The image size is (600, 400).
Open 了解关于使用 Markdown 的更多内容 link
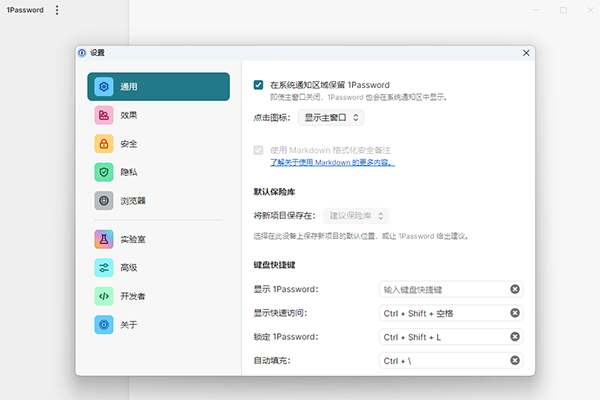pos(333,163)
